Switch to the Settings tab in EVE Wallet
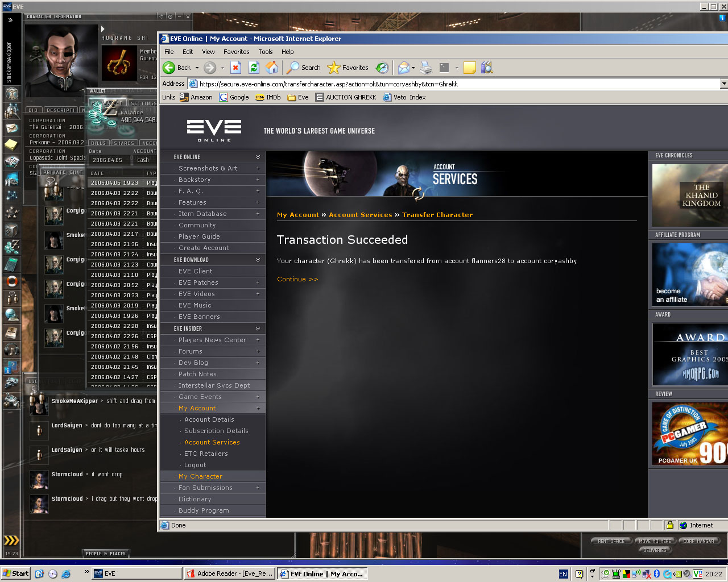 (x=143, y=103)
